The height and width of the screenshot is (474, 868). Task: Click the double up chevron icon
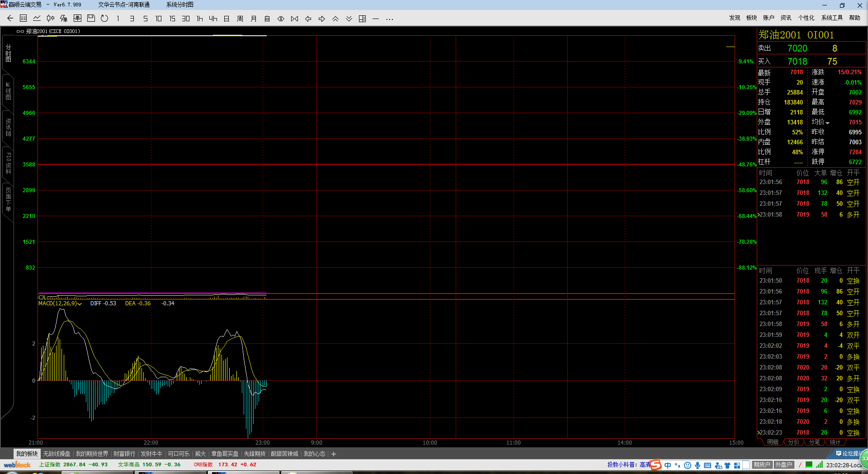pyautogui.click(x=335, y=19)
